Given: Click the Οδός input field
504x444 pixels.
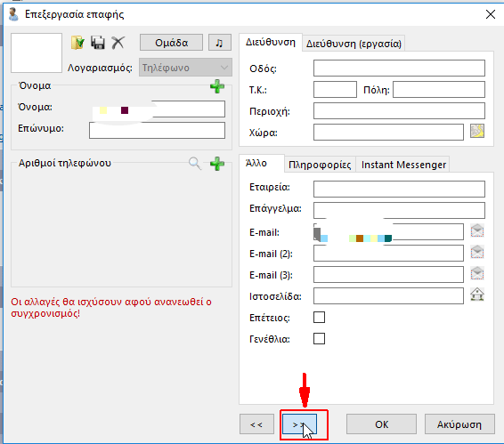Looking at the screenshot, I should tap(399, 68).
